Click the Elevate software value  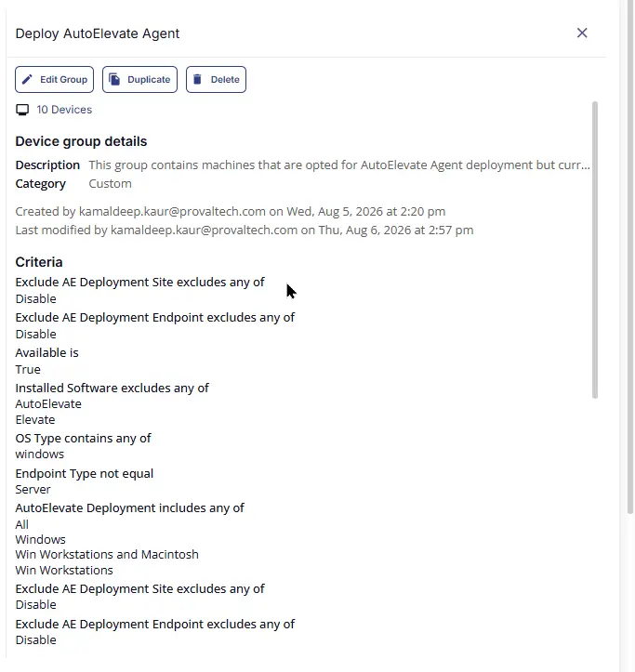coord(35,419)
